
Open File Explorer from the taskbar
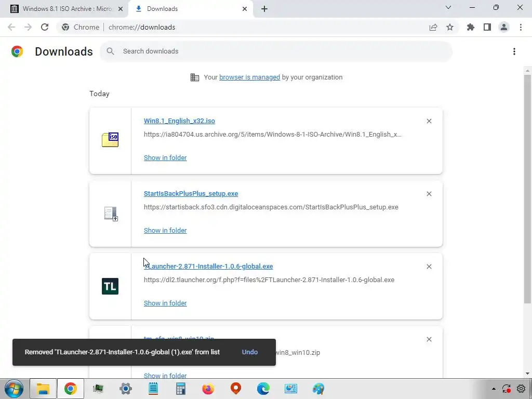pos(43,389)
